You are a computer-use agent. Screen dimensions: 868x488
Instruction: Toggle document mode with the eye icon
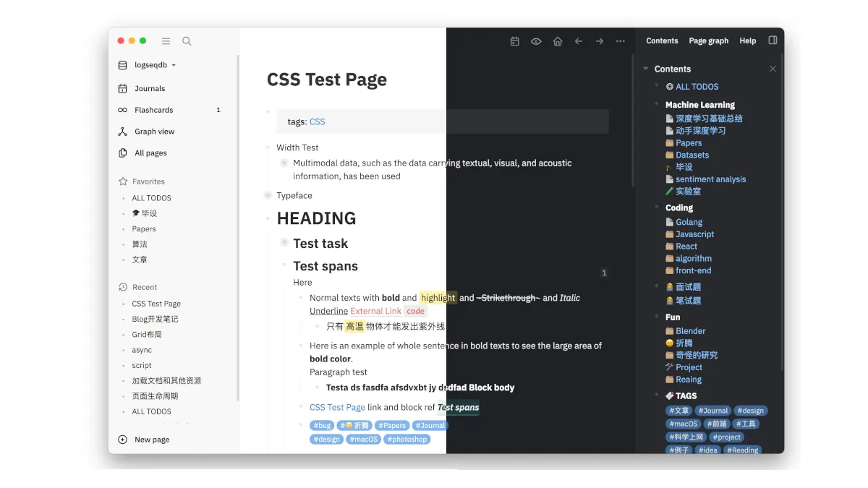pyautogui.click(x=536, y=41)
